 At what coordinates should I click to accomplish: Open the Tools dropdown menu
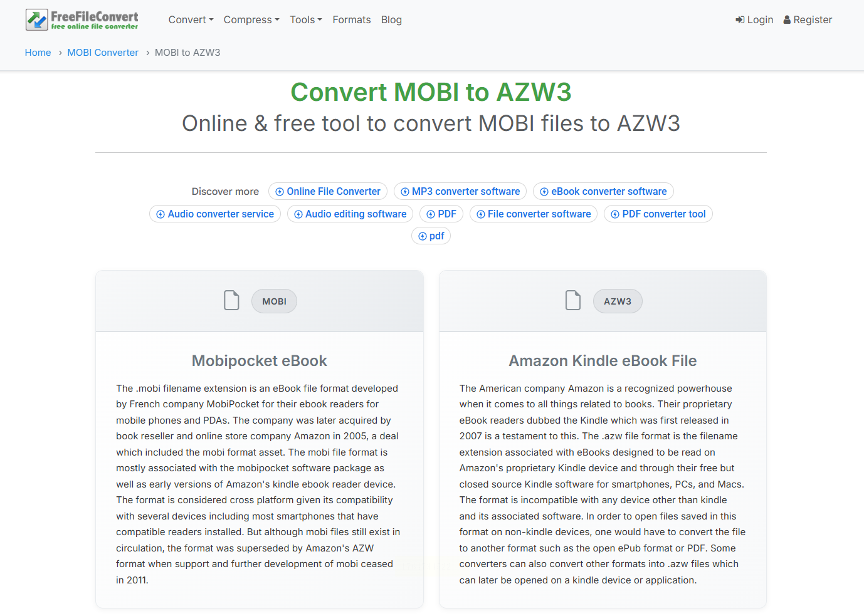(x=306, y=20)
